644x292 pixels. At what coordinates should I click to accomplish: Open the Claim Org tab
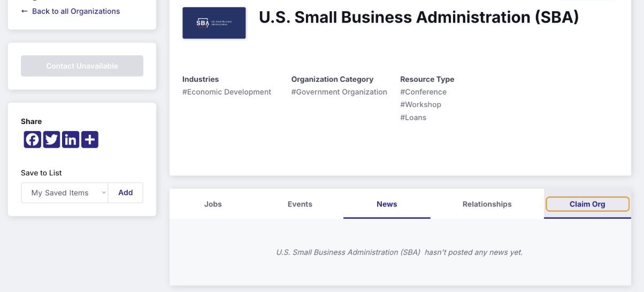click(587, 204)
